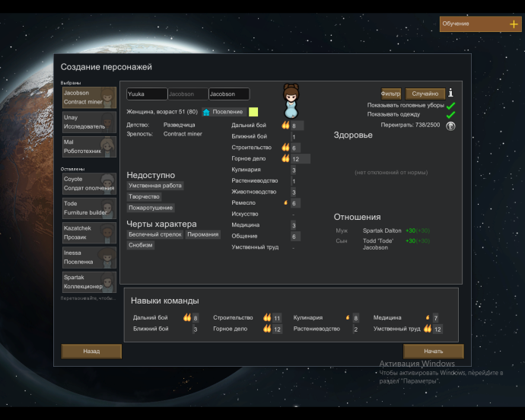525x420 pixels.
Task: Click skill row Ближний бой
Action: coord(265,137)
